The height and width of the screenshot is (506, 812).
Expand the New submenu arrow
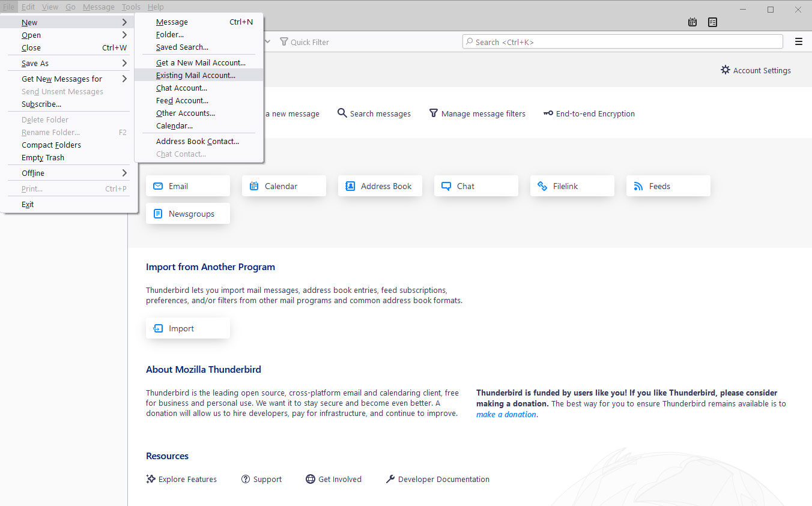(124, 22)
